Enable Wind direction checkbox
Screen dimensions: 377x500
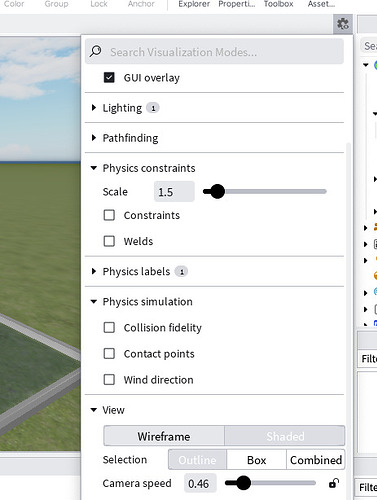click(x=109, y=379)
